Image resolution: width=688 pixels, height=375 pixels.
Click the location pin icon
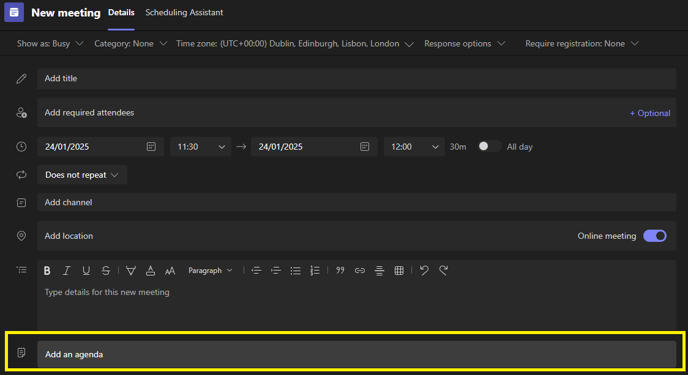pyautogui.click(x=21, y=236)
